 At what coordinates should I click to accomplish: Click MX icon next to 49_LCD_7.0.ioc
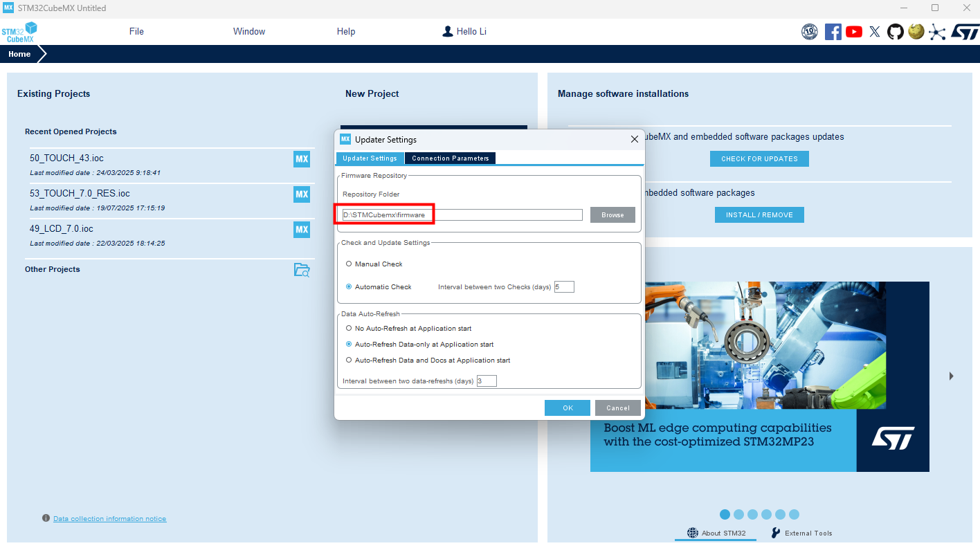point(302,230)
